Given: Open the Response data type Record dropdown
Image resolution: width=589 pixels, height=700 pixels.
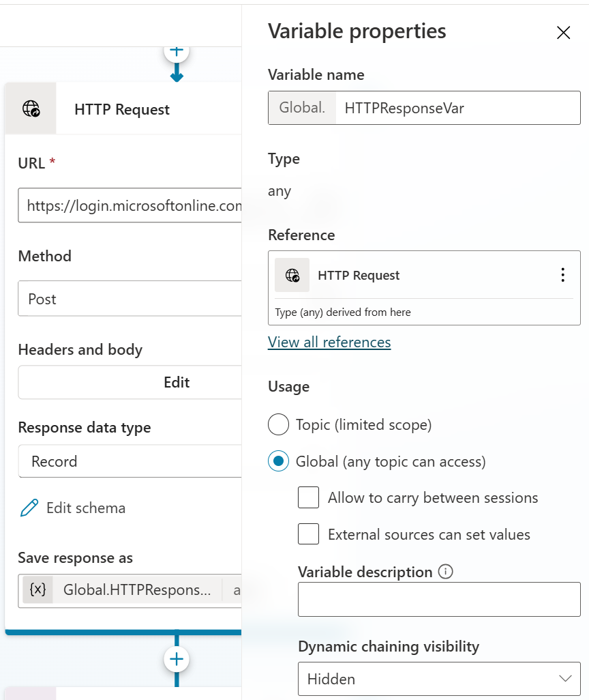Looking at the screenshot, I should pyautogui.click(x=130, y=461).
